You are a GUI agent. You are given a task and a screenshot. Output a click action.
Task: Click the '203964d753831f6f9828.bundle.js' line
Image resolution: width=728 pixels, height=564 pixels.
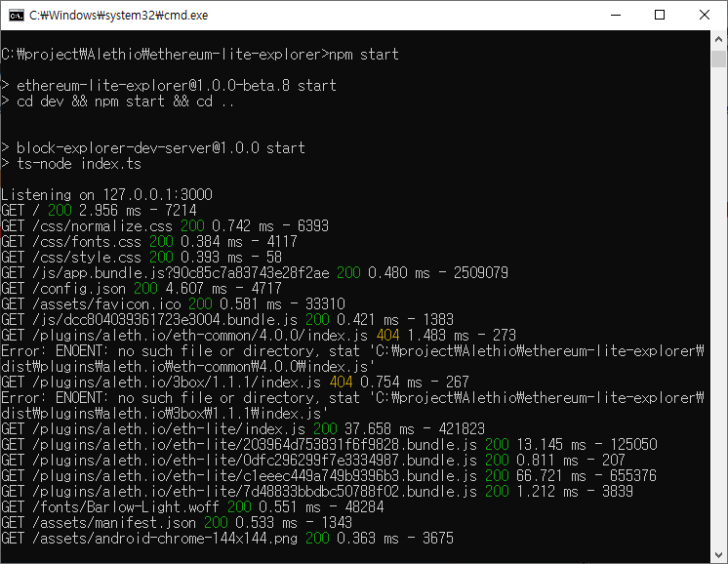[329, 445]
